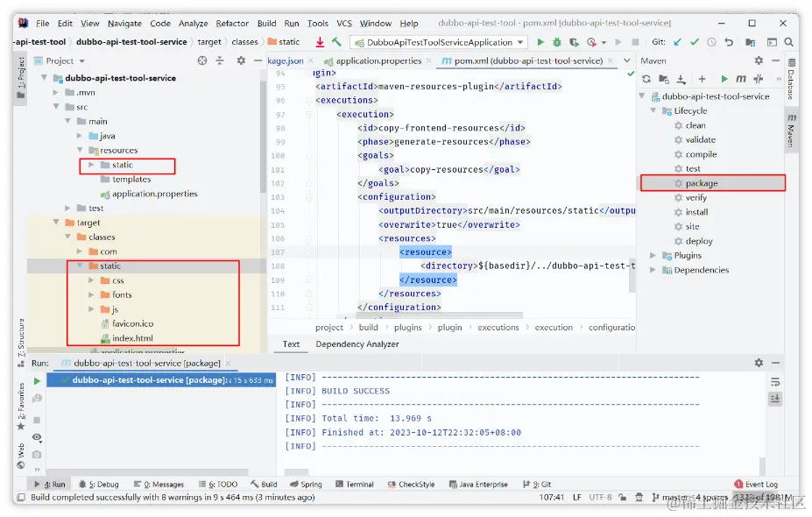The height and width of the screenshot is (517, 812).
Task: Execute Maven Goal m icon
Action: [741, 79]
